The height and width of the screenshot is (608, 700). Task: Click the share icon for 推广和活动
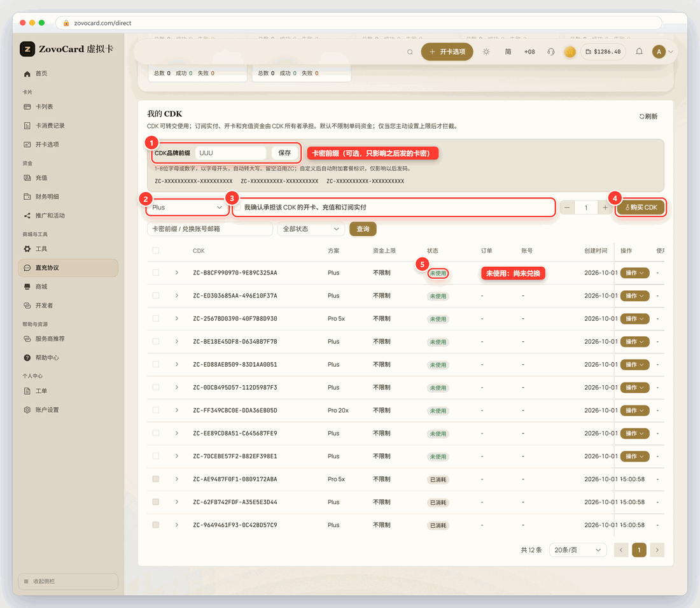[x=27, y=216]
